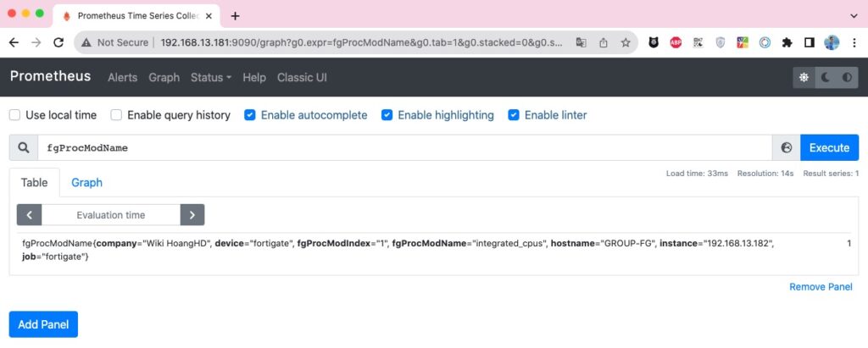Screen dimensions: 868x348
Task: Go to previous evaluation time
Action: coord(30,215)
